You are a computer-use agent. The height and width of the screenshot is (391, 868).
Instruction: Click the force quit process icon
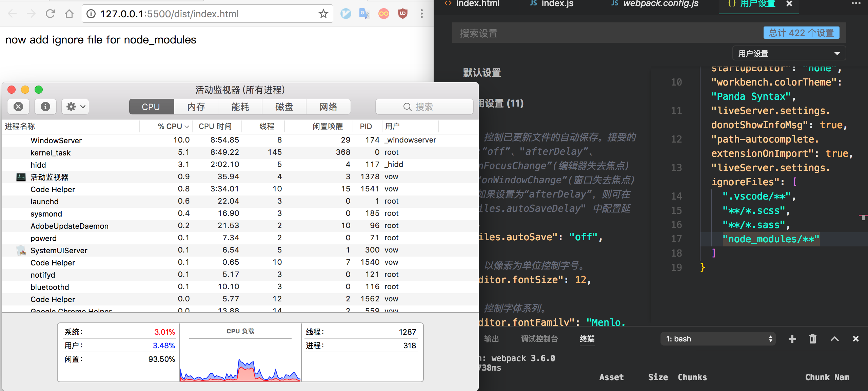pyautogui.click(x=18, y=107)
